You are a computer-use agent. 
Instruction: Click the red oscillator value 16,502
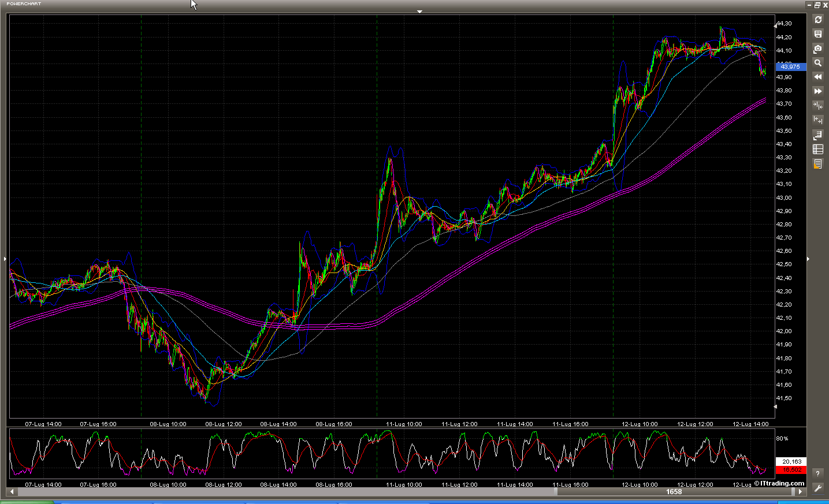tap(791, 469)
